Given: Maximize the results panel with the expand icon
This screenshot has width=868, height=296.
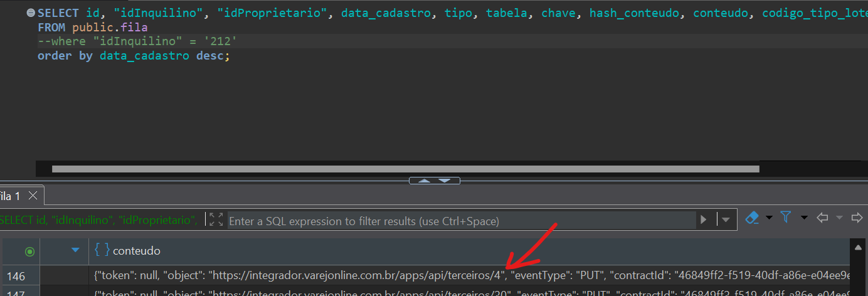Looking at the screenshot, I should [216, 219].
